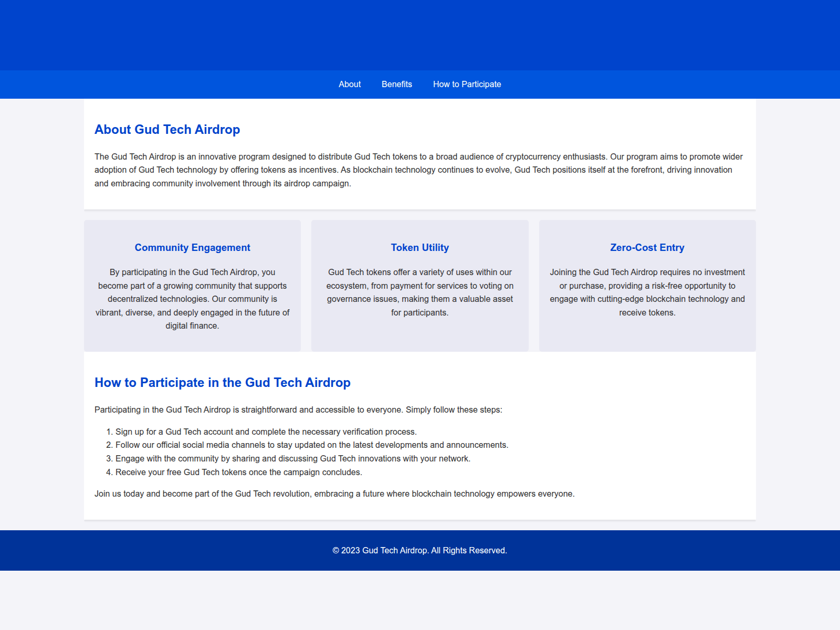
Task: Select Benefits in the navigation bar
Action: point(396,84)
